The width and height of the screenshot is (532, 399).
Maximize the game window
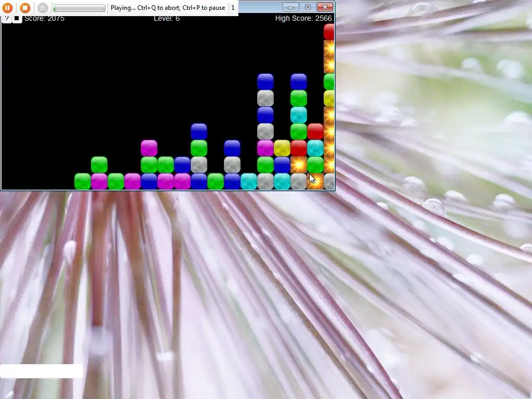tap(308, 7)
